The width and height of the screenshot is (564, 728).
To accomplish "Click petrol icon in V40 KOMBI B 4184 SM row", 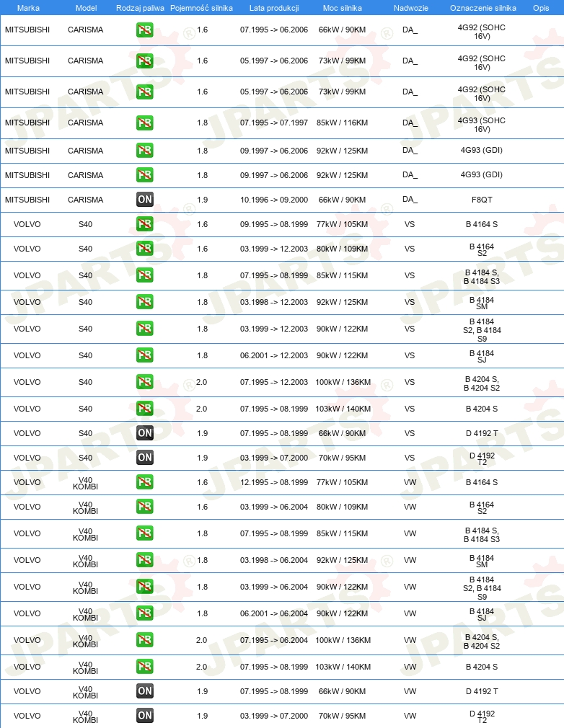I will [145, 560].
